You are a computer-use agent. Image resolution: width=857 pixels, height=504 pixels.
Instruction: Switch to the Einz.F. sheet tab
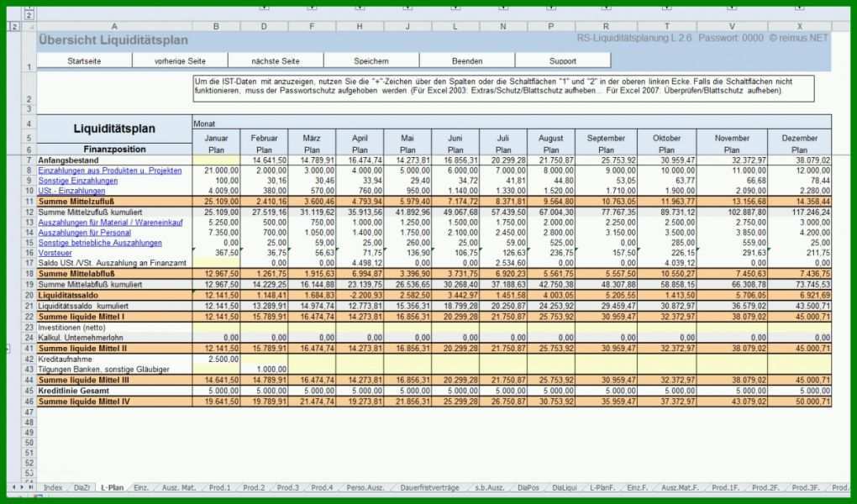(637, 487)
